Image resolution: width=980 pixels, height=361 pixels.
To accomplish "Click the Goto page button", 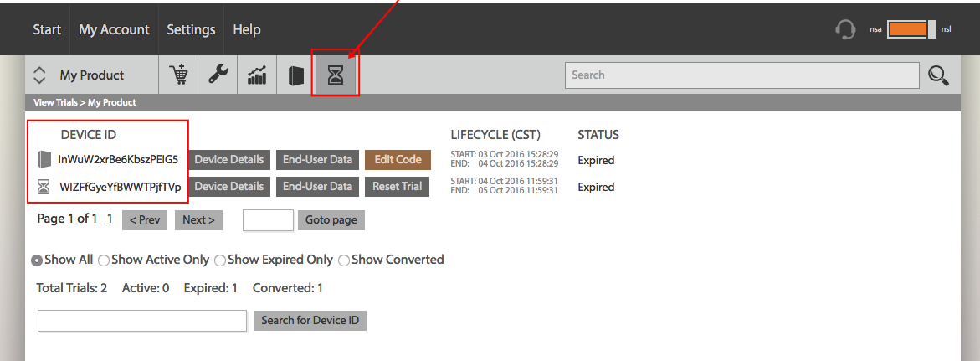I will click(331, 220).
